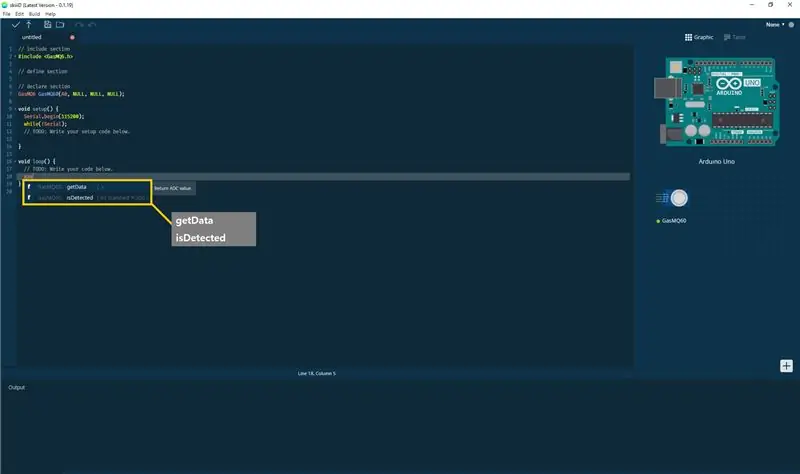
Task: Click the while(!Serial) code line
Action: click(x=45, y=124)
